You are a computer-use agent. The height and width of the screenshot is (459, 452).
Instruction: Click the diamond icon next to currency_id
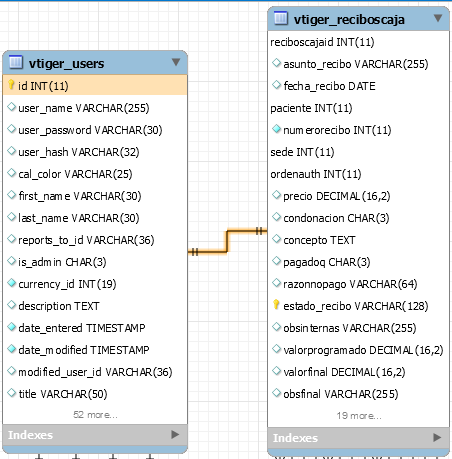12,283
